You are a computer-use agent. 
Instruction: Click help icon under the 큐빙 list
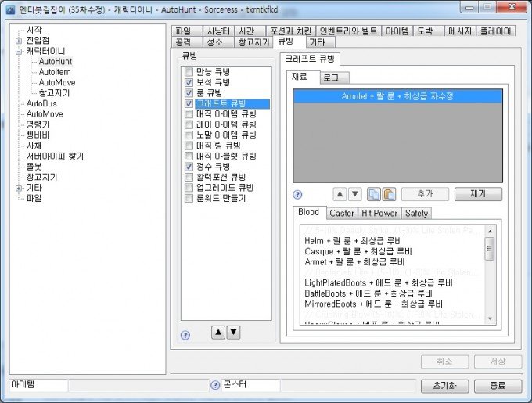(x=185, y=335)
